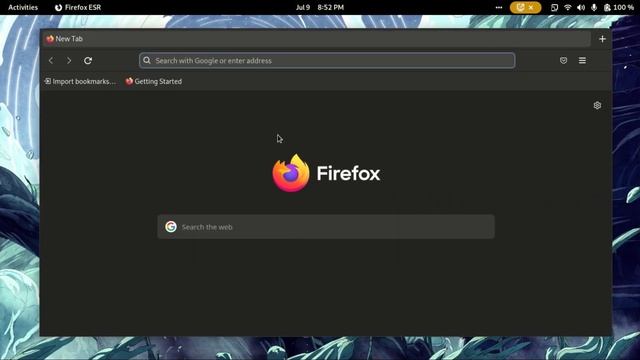Open the Firefox ESR app menu
640x360 pixels.
[78, 7]
